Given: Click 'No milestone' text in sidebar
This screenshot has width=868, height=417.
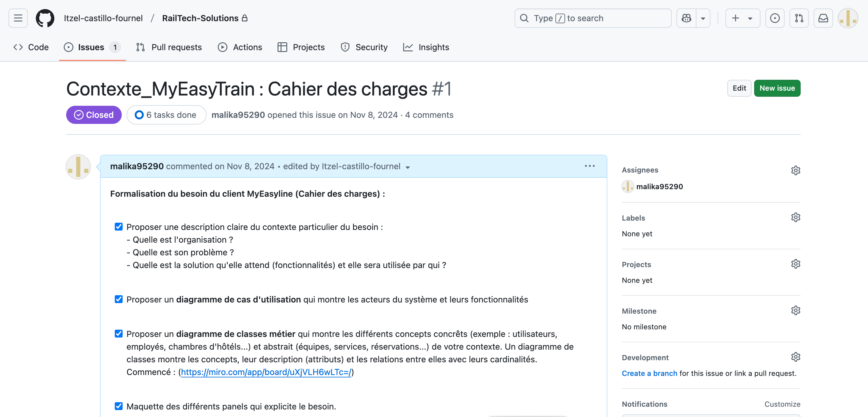Looking at the screenshot, I should click(644, 327).
